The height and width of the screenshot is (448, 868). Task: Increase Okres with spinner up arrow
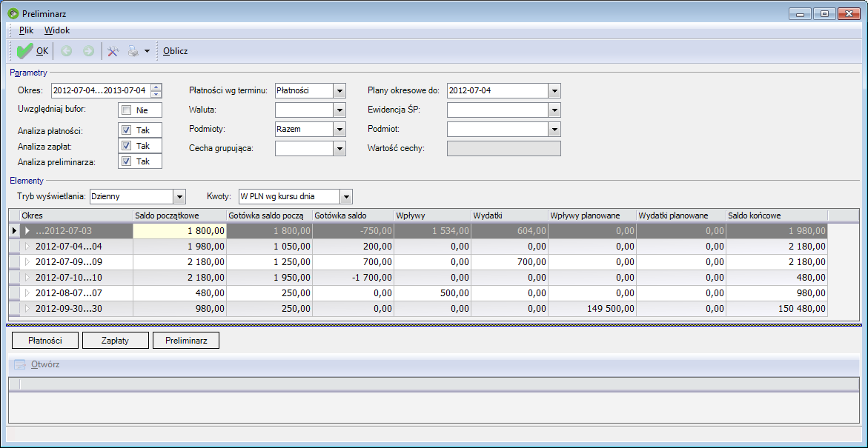coord(156,87)
